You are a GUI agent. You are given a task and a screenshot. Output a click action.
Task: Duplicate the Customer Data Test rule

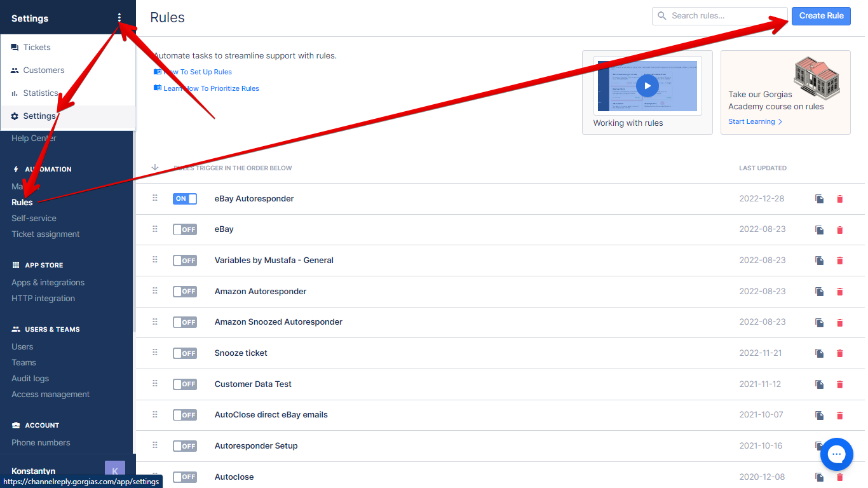tap(820, 384)
